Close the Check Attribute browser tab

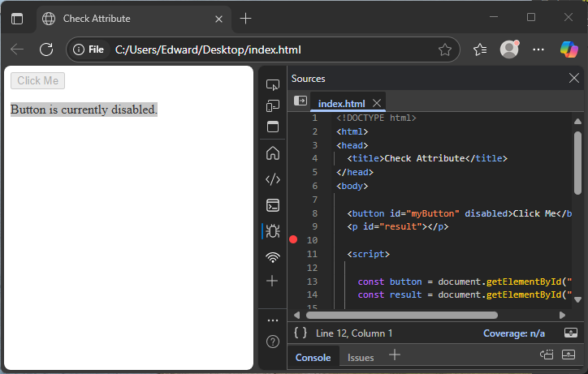218,19
